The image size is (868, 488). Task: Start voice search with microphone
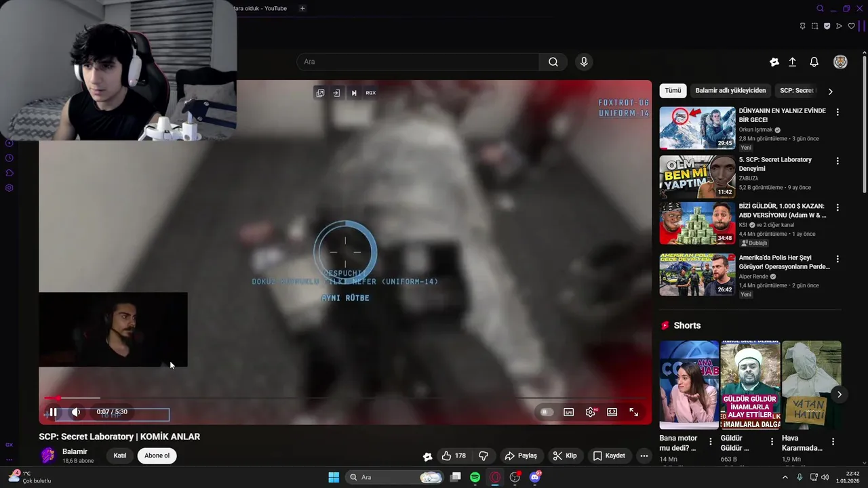584,62
